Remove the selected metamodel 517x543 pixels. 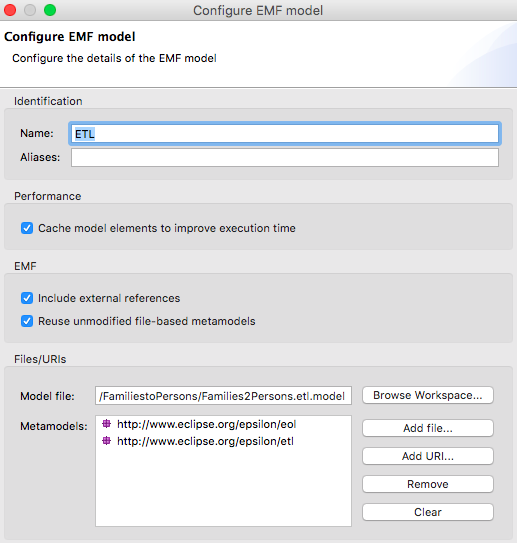(x=428, y=484)
